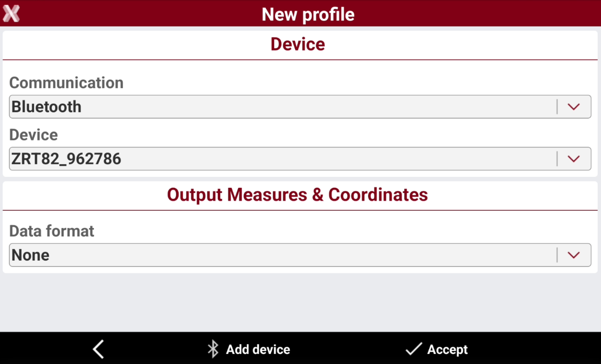Tap the checkmark icon next to Accept
This screenshot has height=364, width=601.
pos(413,349)
